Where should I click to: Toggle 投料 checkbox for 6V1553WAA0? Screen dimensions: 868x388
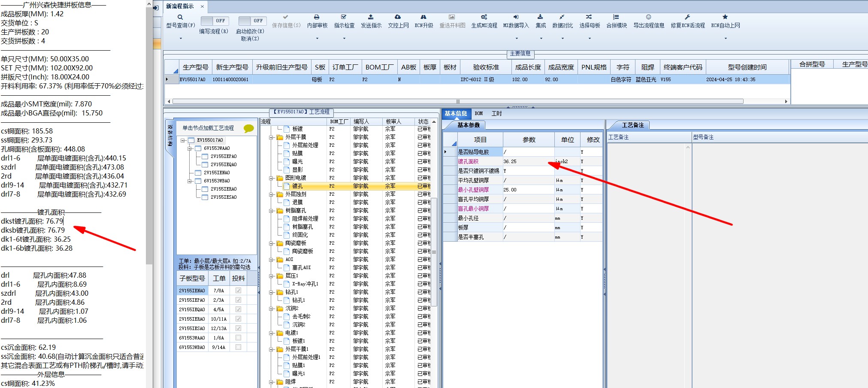click(239, 338)
